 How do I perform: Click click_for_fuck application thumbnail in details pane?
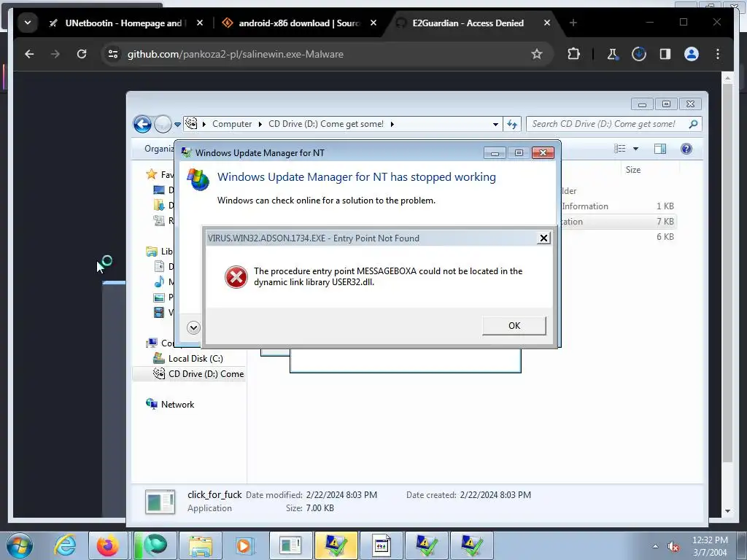coord(160,502)
